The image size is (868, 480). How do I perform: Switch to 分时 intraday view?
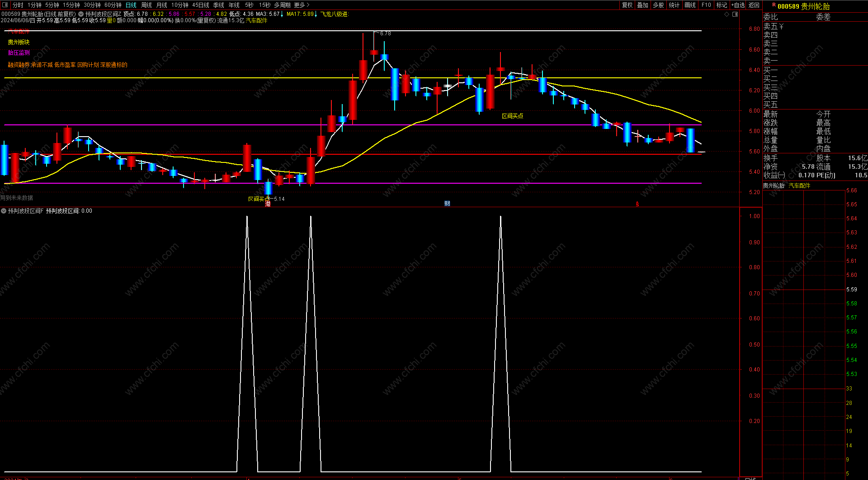18,5
